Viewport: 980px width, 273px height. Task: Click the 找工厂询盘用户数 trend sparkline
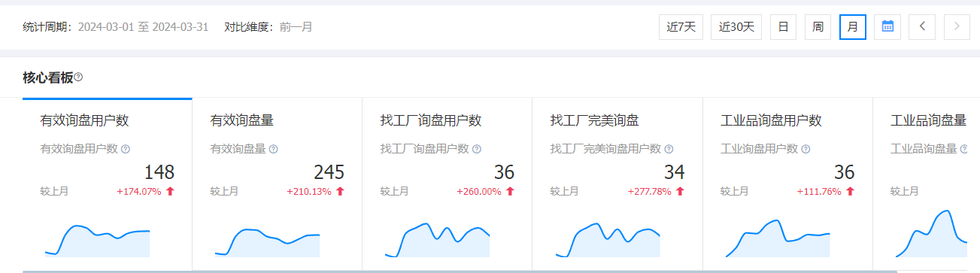(x=437, y=240)
